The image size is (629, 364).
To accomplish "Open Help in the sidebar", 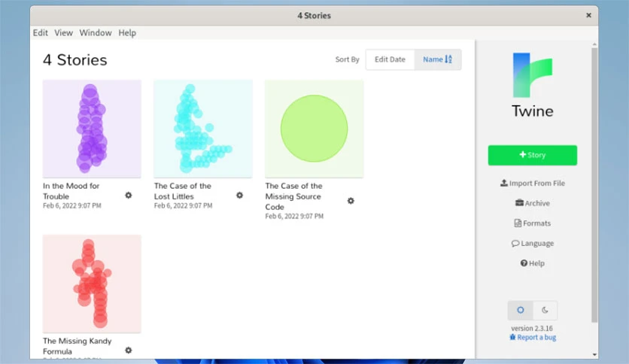I will click(533, 263).
